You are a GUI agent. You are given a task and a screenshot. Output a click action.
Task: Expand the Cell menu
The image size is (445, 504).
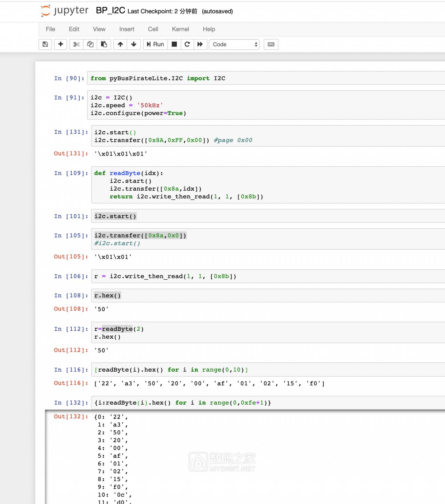pyautogui.click(x=153, y=29)
